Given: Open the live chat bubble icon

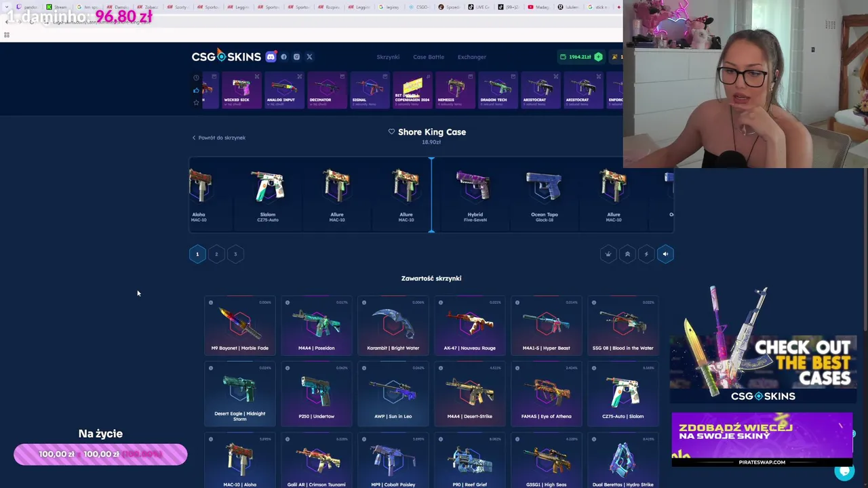Looking at the screenshot, I should click(844, 470).
